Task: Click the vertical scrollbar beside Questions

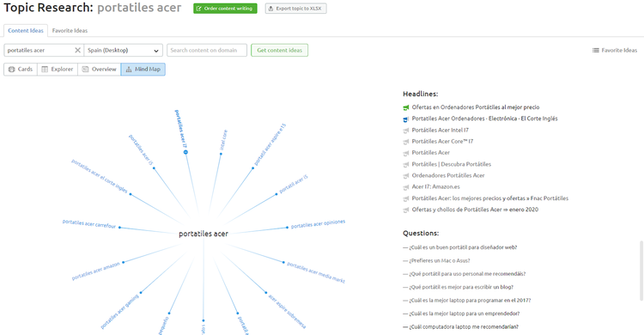Action: [x=641, y=271]
